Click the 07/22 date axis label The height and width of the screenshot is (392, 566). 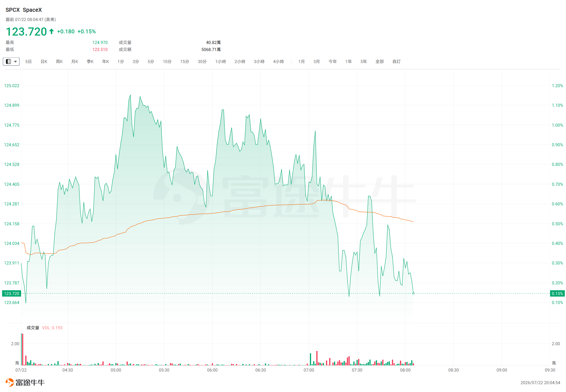pyautogui.click(x=21, y=370)
